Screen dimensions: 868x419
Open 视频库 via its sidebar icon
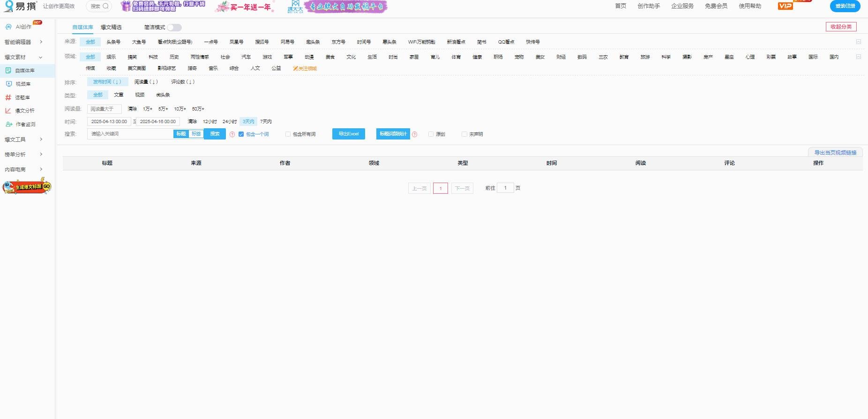pyautogui.click(x=8, y=84)
